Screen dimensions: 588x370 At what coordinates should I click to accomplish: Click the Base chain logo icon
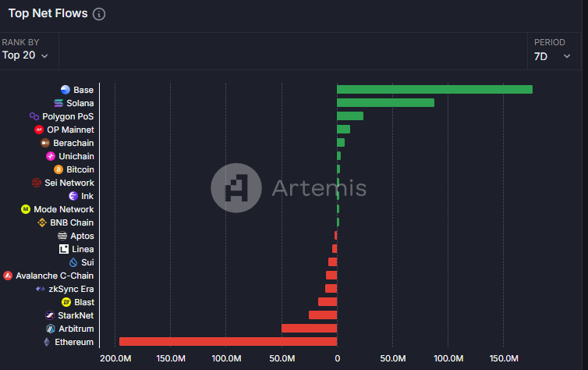pos(66,90)
